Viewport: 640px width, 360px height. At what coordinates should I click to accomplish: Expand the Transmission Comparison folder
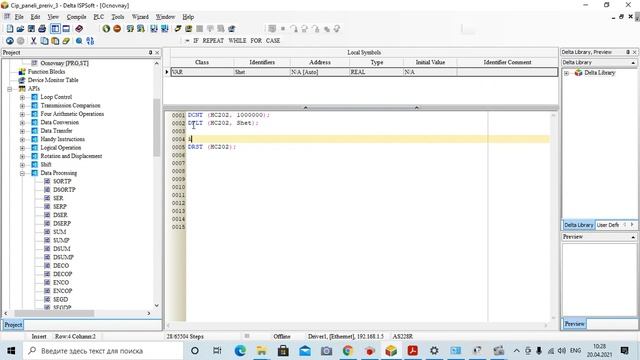(22, 106)
